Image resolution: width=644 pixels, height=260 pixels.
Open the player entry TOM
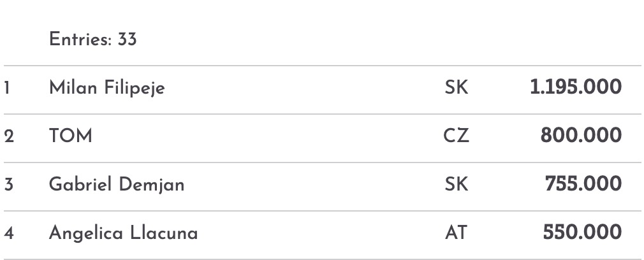[x=70, y=136]
